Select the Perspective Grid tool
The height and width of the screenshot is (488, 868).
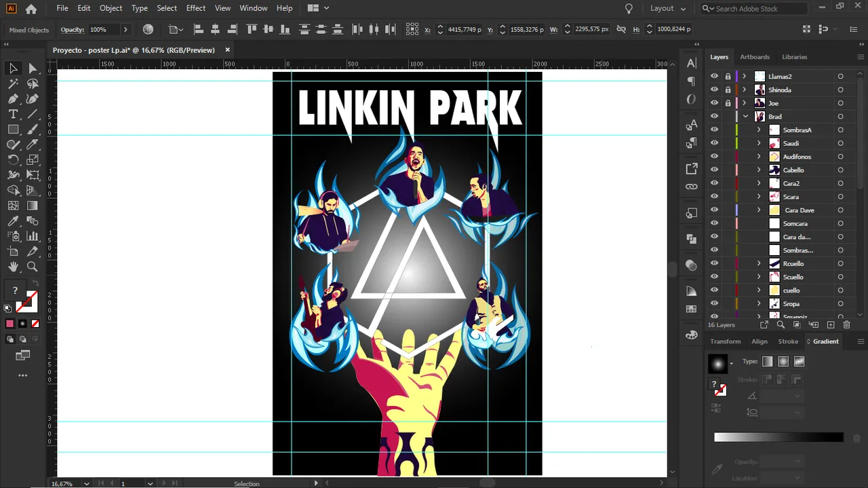click(33, 191)
